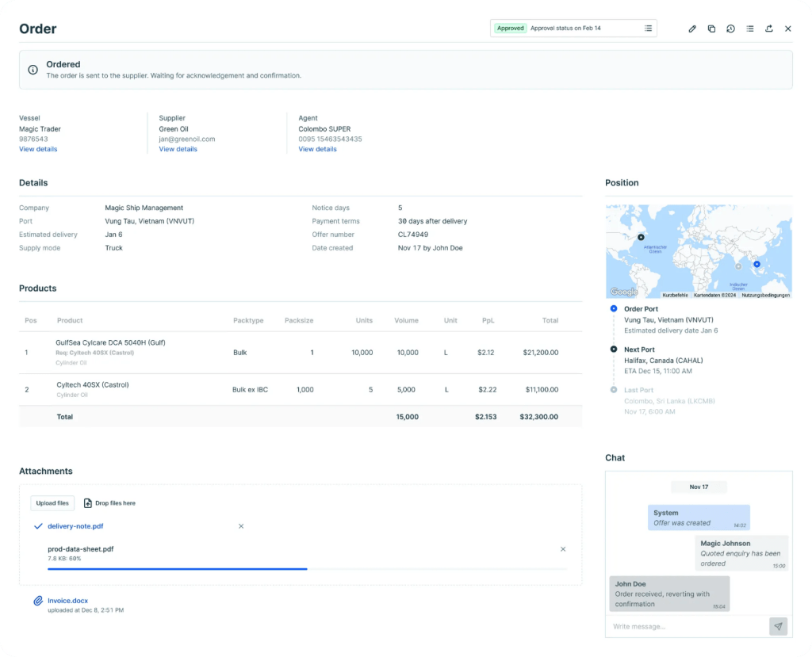Close the Order panel with X
Screen dimensions: 812x657
tap(788, 29)
